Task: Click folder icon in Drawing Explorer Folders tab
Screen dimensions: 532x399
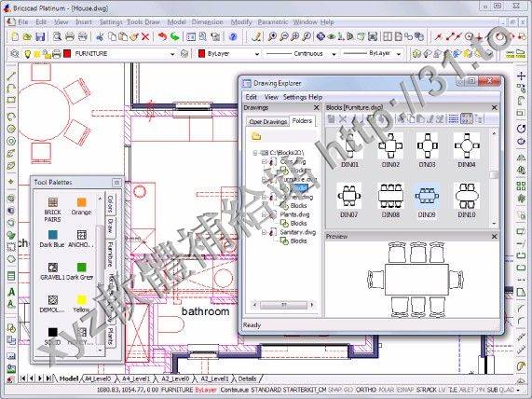Action: pyautogui.click(x=256, y=136)
